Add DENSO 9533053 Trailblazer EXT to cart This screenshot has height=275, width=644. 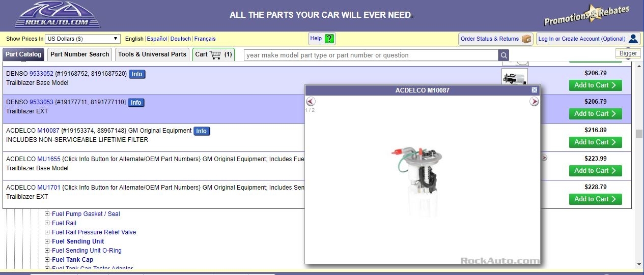595,114
